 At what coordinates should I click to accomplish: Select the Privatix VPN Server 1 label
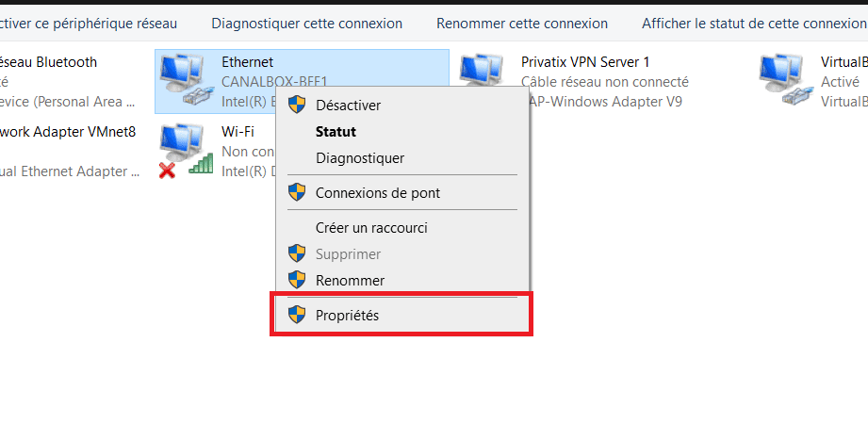585,62
